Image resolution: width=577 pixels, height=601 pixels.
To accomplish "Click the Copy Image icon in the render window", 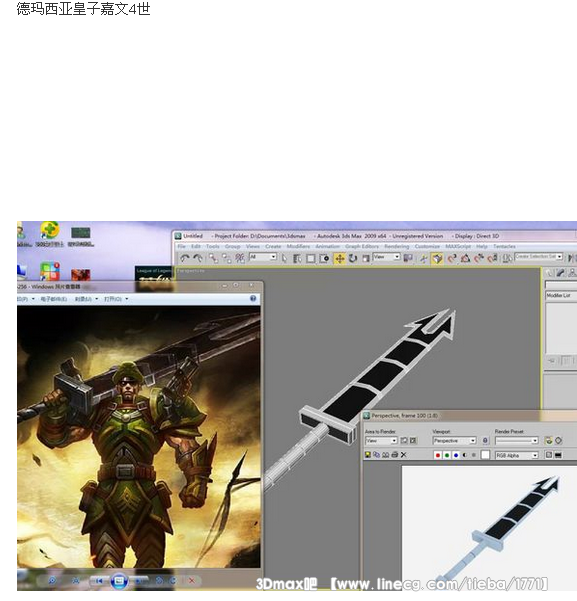I will pos(376,455).
